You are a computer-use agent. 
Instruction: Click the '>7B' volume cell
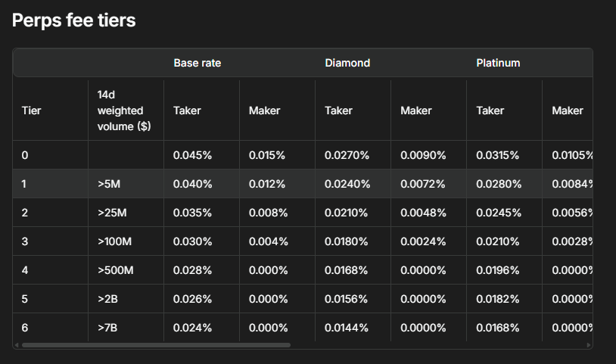coord(108,328)
